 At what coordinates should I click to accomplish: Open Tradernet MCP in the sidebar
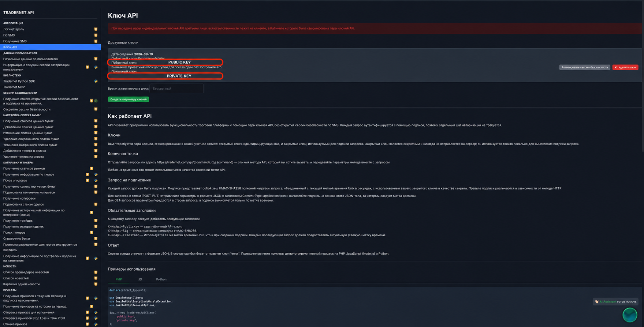pyautogui.click(x=14, y=87)
